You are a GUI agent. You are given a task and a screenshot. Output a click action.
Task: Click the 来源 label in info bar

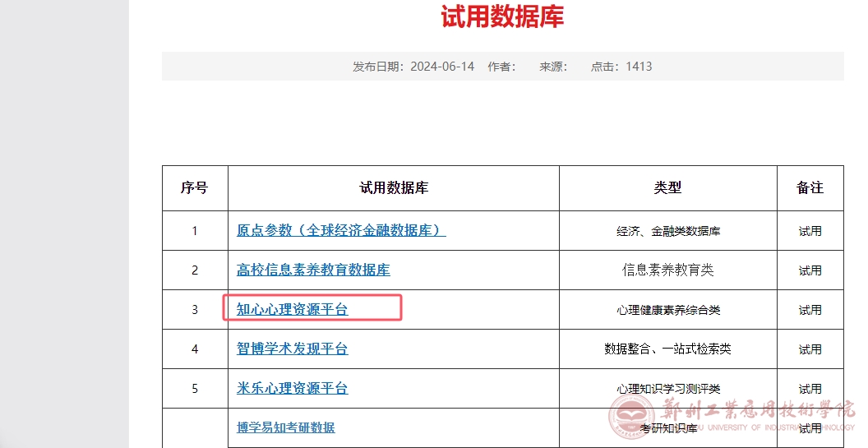click(x=553, y=67)
